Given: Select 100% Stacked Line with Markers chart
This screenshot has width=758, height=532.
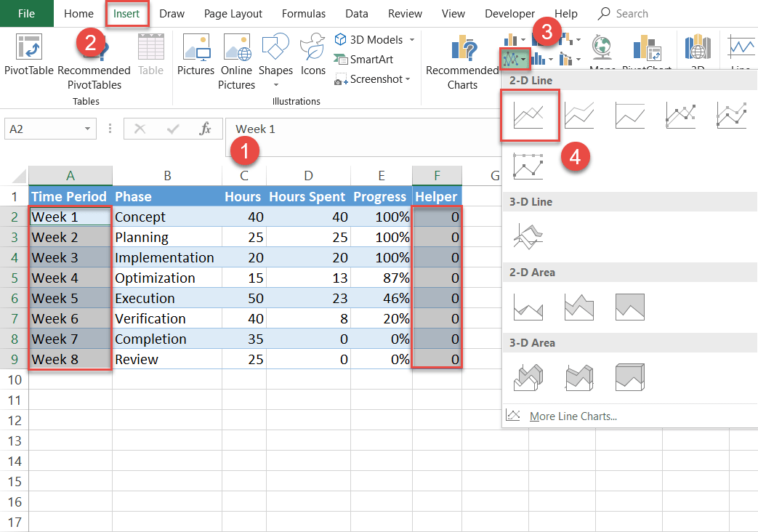Looking at the screenshot, I should 528,166.
